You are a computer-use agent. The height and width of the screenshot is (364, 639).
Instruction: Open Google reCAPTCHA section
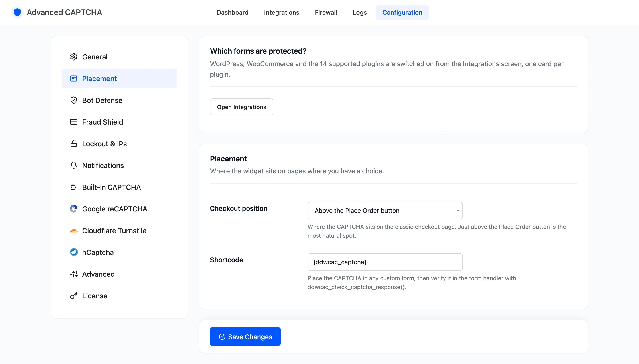(x=119, y=209)
